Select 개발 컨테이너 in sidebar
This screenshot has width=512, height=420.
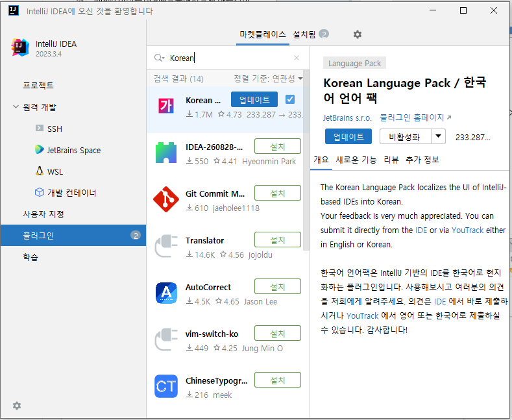(x=73, y=193)
